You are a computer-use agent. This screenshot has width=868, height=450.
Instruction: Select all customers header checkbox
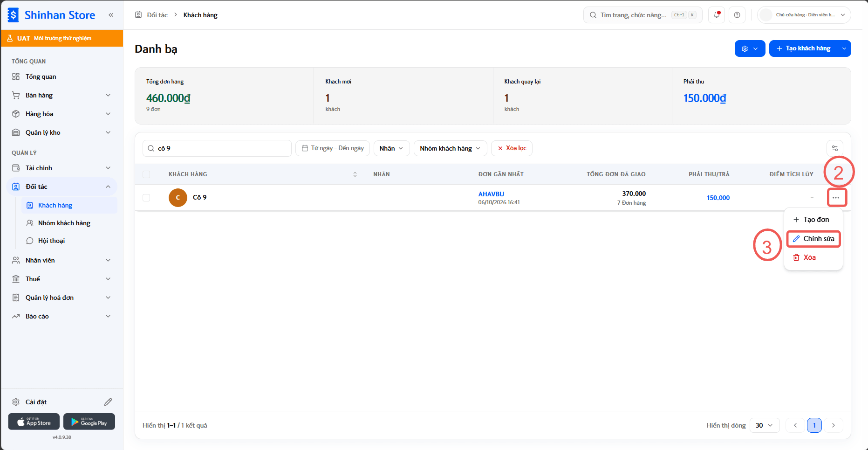[x=146, y=174]
